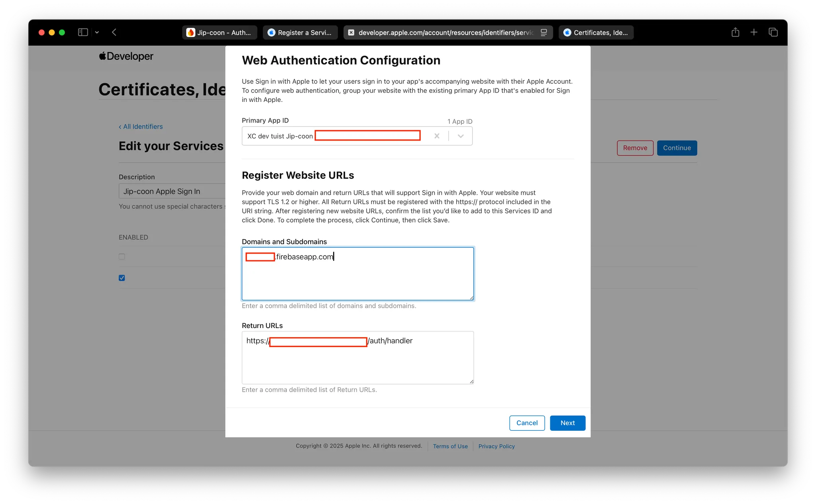Switch to the Jip-coon Auth tab
The height and width of the screenshot is (504, 816).
pyautogui.click(x=220, y=33)
